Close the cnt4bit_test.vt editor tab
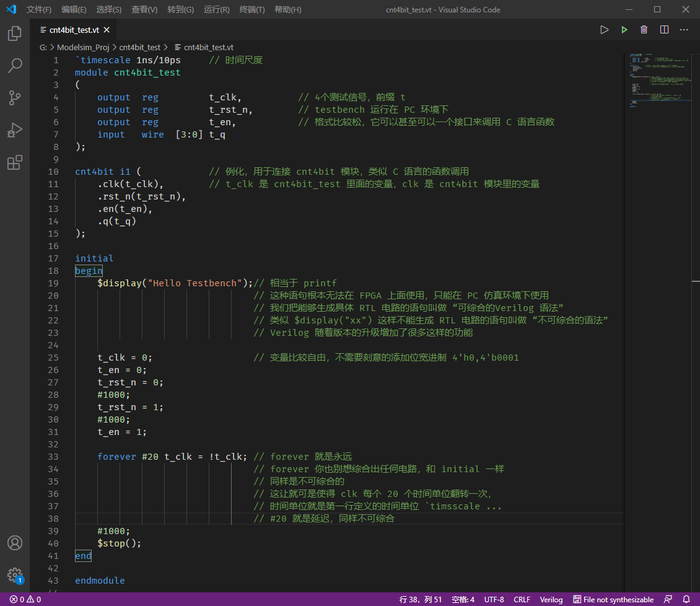 (x=107, y=30)
